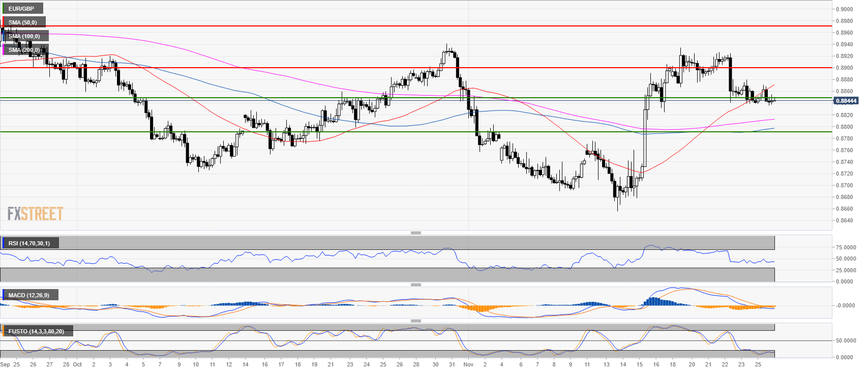The width and height of the screenshot is (868, 371).
Task: Click the Nov label on date axis
Action: pyautogui.click(x=468, y=364)
